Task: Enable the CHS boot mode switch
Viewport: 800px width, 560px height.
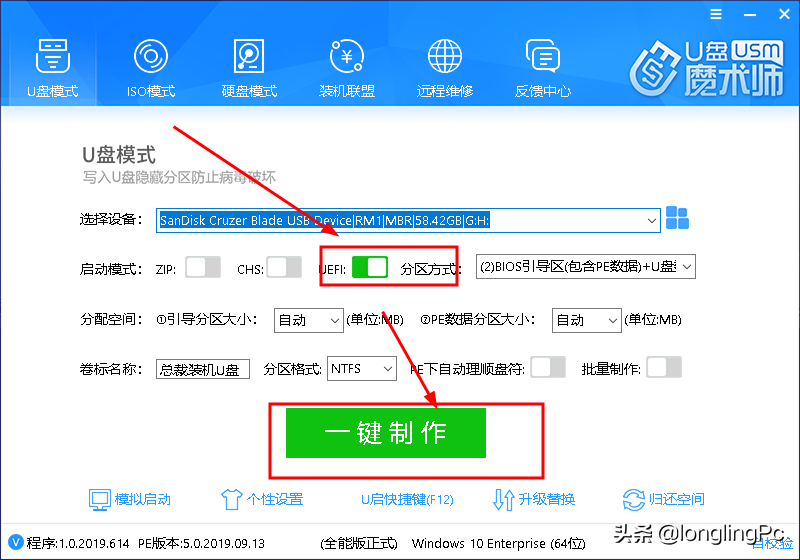Action: click(284, 267)
